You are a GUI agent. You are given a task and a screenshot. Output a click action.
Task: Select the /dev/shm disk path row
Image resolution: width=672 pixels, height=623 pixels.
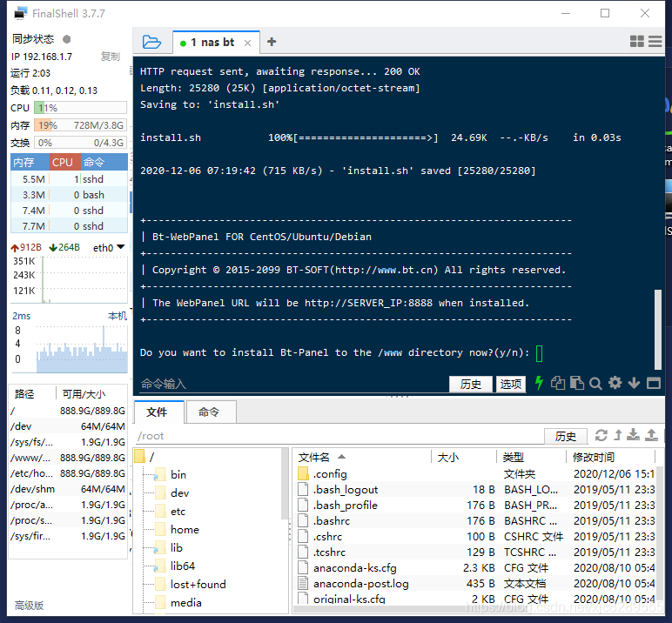(68, 489)
